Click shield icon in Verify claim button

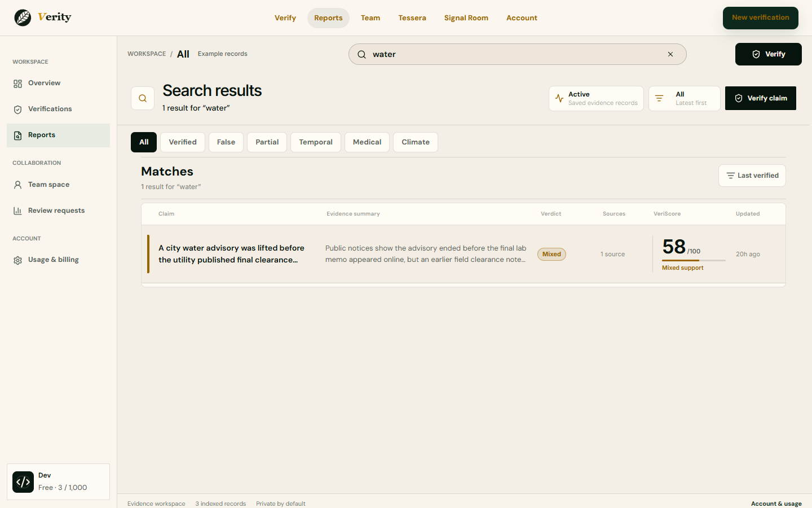tap(739, 98)
